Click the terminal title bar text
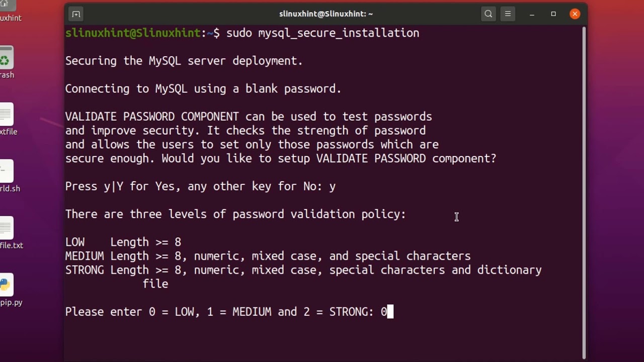 pyautogui.click(x=326, y=14)
